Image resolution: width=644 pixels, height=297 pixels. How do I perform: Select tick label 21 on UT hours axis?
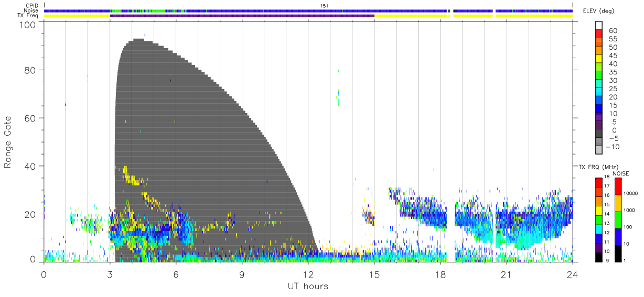(x=507, y=274)
